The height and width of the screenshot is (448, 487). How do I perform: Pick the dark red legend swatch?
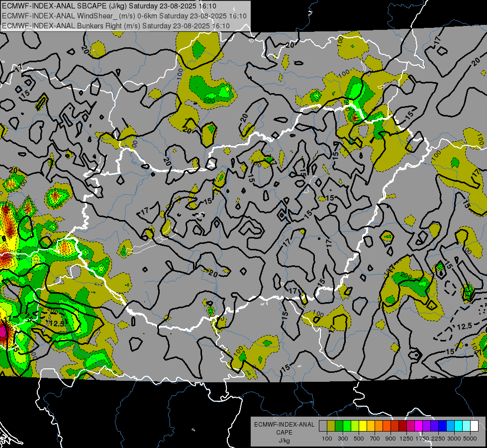click(x=402, y=426)
